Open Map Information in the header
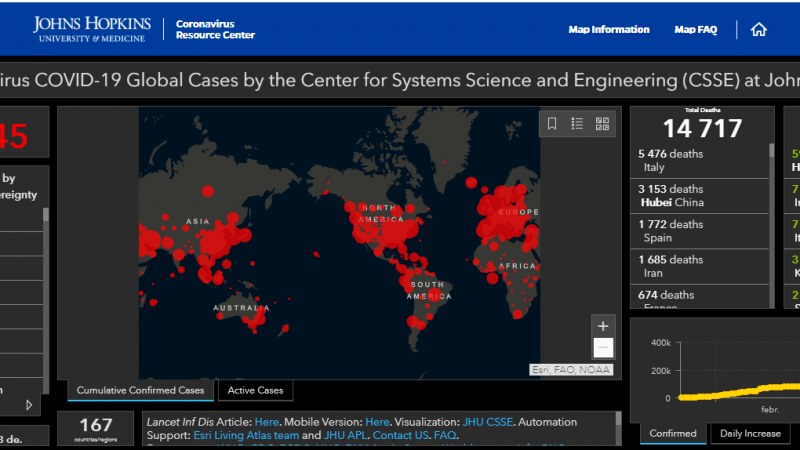 [x=609, y=30]
